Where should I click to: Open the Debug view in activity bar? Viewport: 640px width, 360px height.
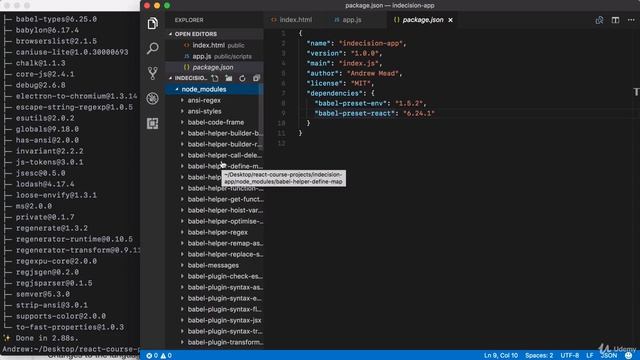[153, 98]
